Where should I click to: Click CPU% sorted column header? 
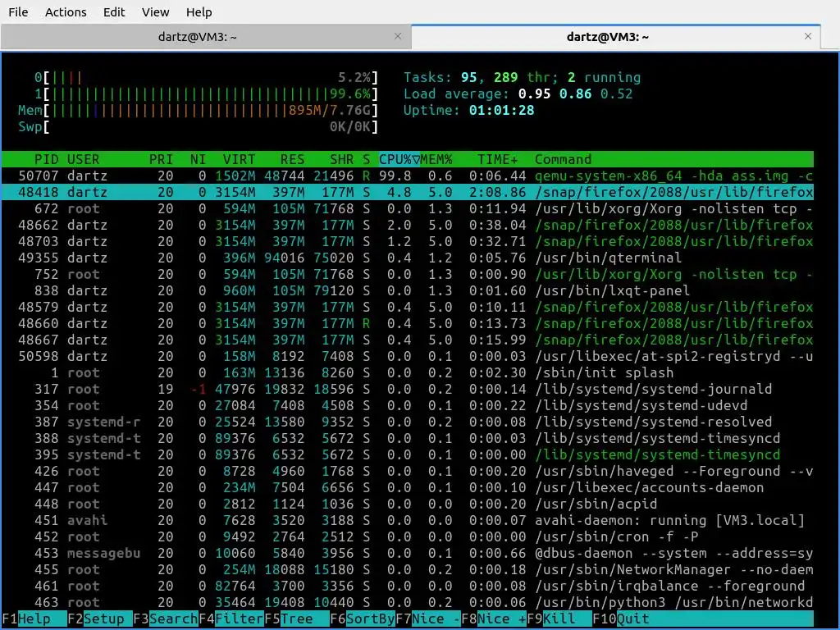point(399,159)
